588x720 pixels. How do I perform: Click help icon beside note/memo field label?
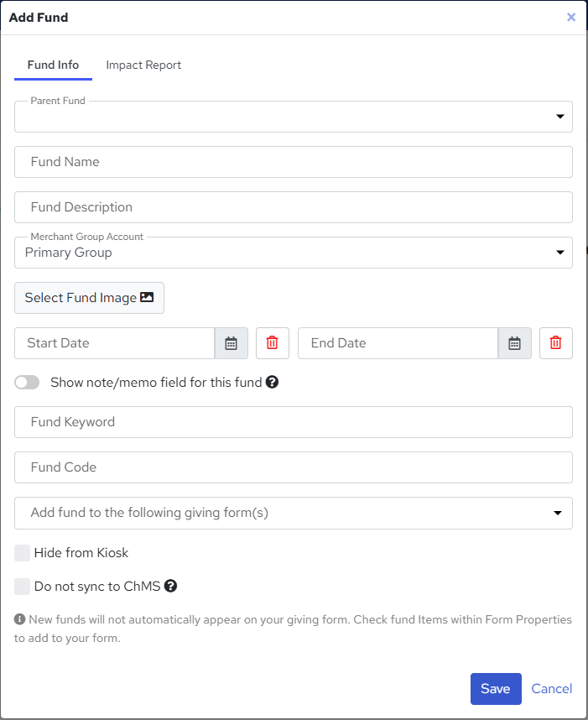tap(272, 383)
